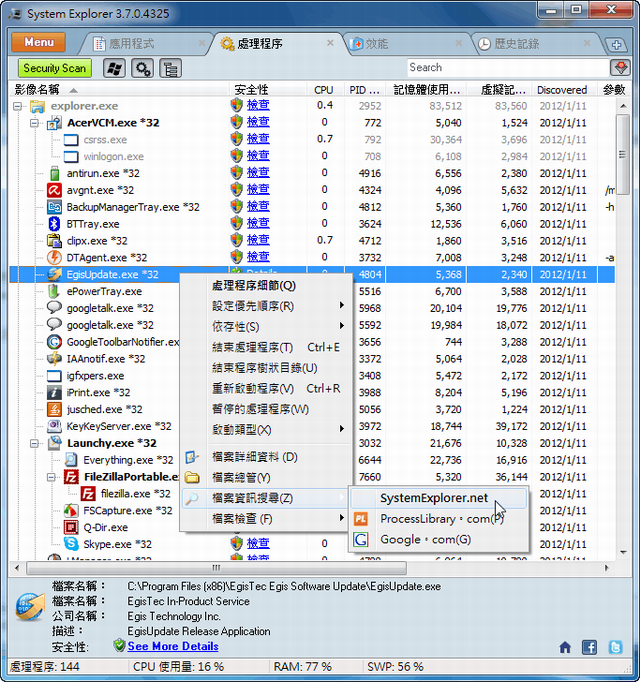Click the home icon at bottom right
The image size is (640, 682).
[565, 647]
